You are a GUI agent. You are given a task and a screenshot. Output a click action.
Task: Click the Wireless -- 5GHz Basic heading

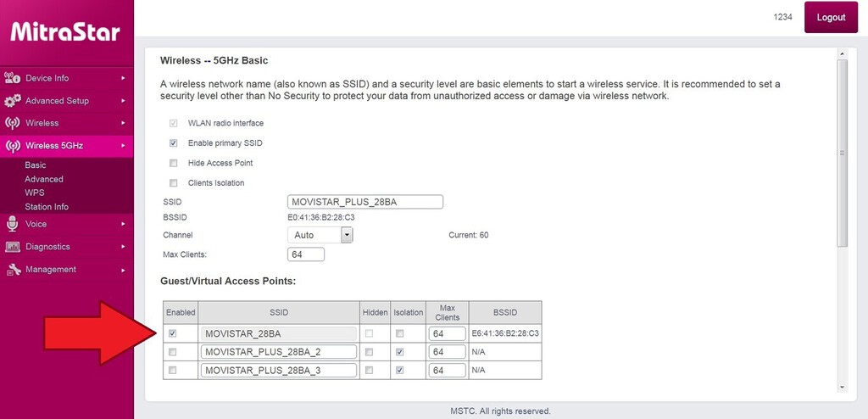tap(214, 60)
